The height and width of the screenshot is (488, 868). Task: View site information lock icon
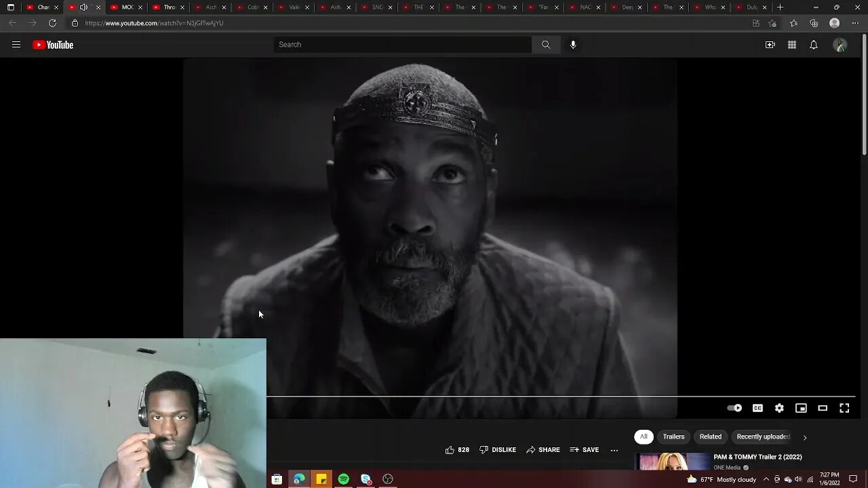pos(75,23)
